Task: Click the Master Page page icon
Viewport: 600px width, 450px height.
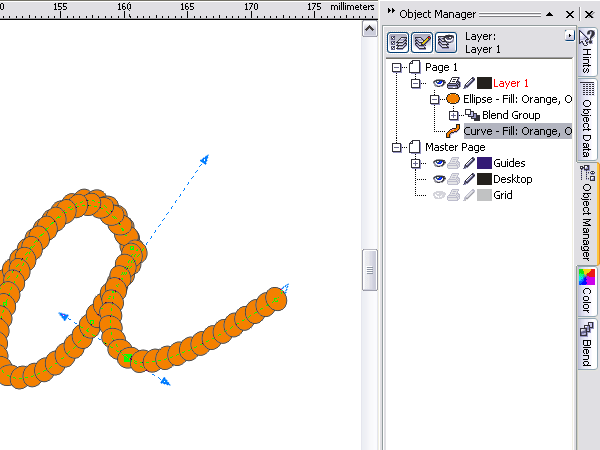Action: pos(414,147)
